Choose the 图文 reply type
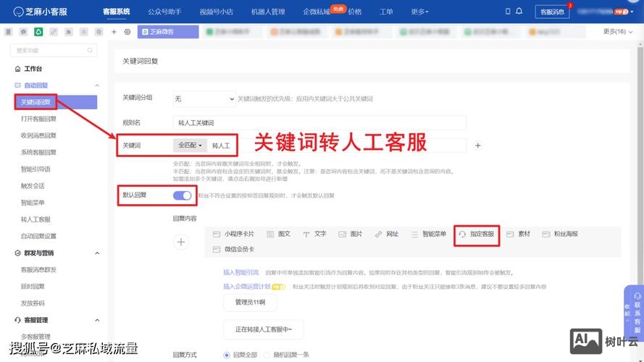Image resolution: width=644 pixels, height=362 pixels. tap(279, 234)
